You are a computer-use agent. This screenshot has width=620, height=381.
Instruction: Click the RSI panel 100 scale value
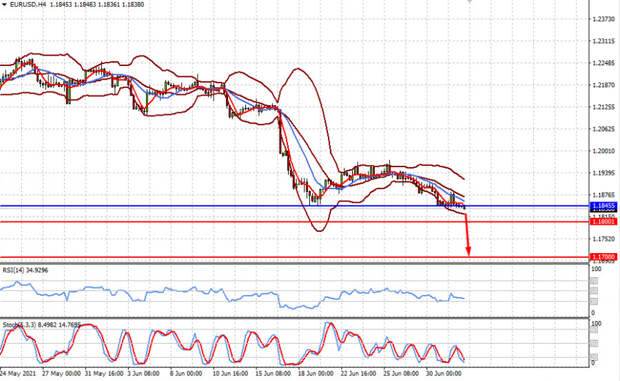(596, 269)
